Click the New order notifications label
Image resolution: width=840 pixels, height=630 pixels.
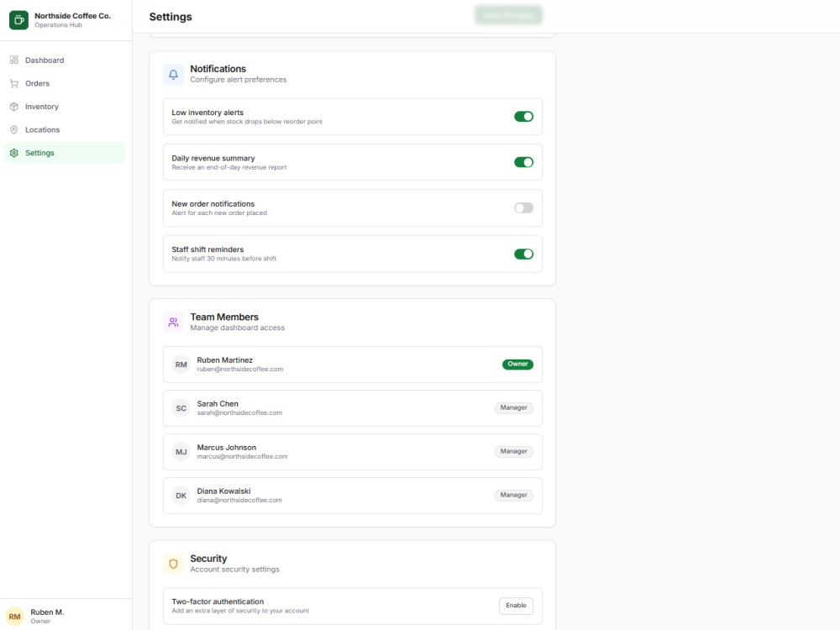[213, 204]
